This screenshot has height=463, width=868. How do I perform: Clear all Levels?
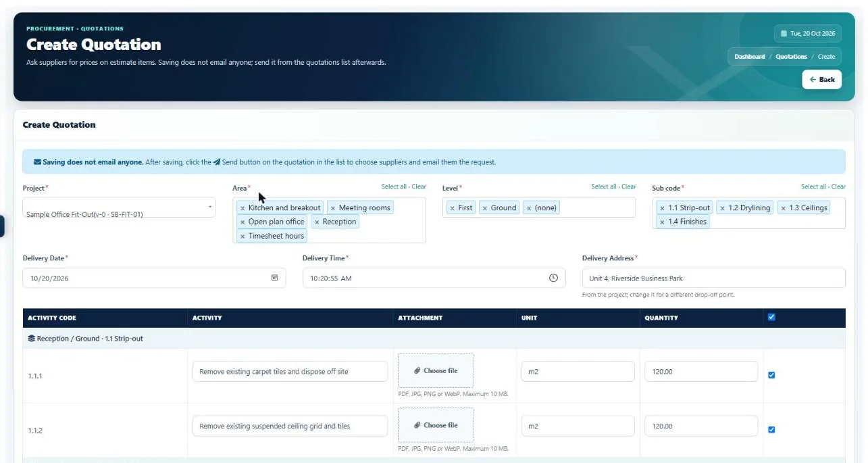(x=629, y=187)
